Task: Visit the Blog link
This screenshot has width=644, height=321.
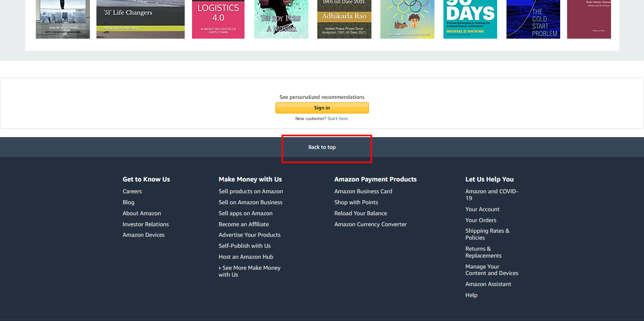Action: (129, 202)
